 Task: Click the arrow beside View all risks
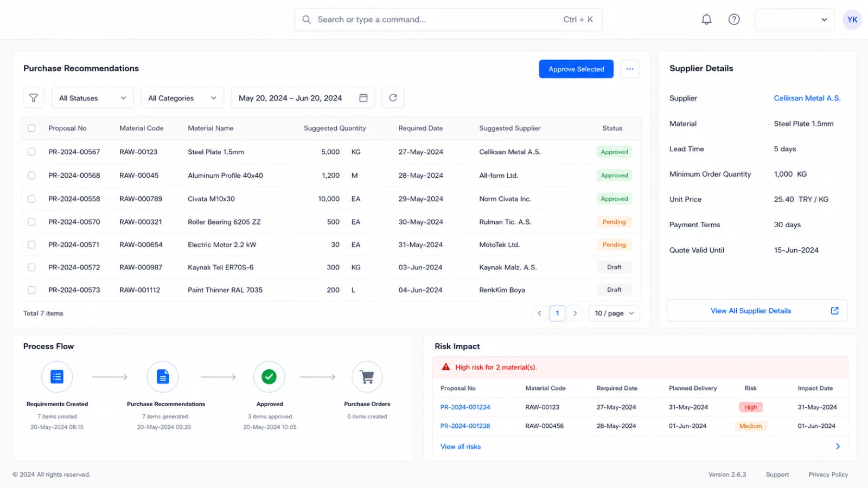[838, 446]
